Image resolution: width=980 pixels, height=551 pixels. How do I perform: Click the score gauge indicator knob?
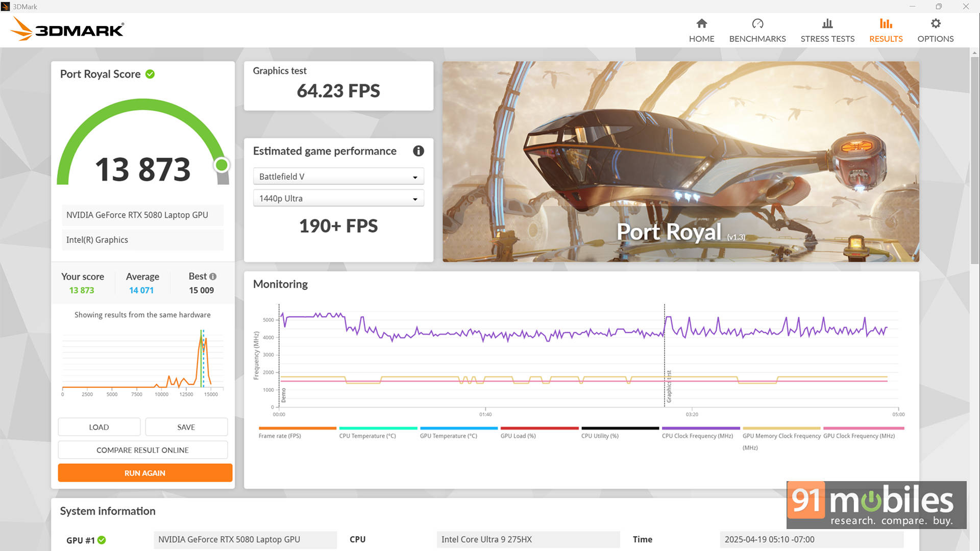click(222, 165)
